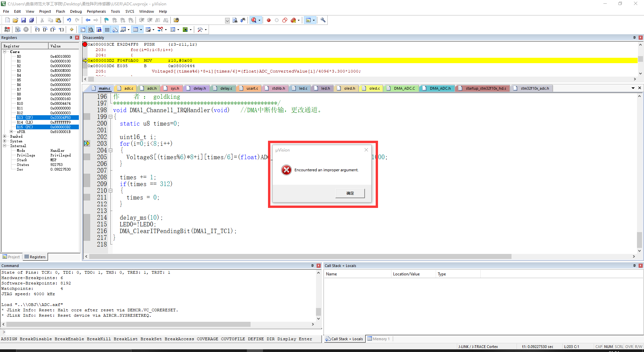Open the Flash menu
Screen dimensions: 644x352
60,11
